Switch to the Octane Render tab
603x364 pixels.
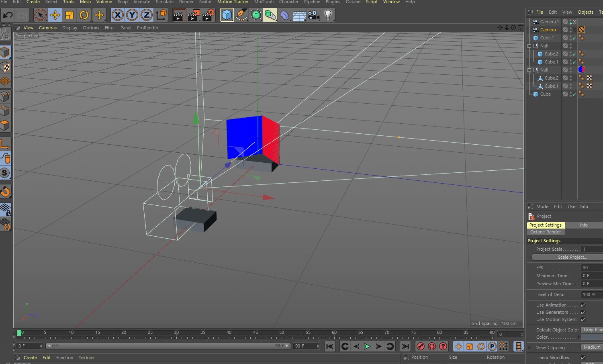[546, 232]
